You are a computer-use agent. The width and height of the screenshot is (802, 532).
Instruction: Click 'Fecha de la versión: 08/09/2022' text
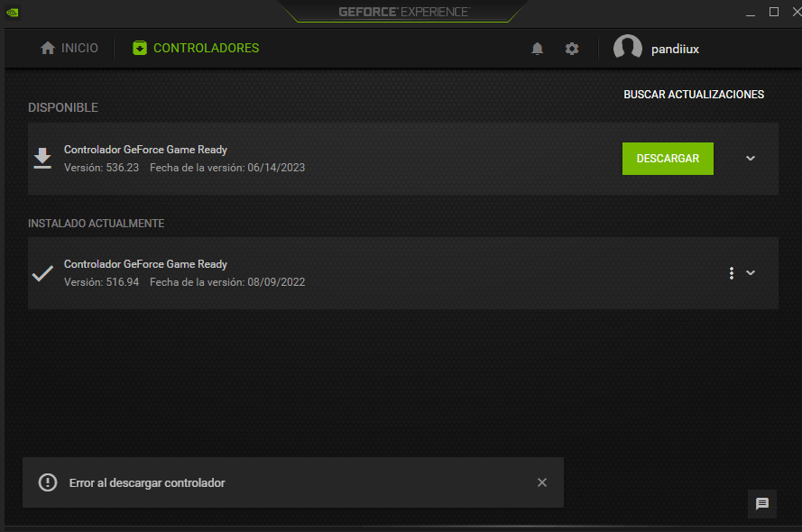[x=227, y=282]
